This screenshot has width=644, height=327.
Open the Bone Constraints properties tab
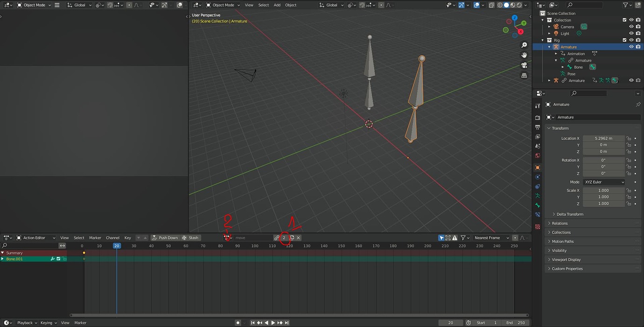tap(538, 215)
